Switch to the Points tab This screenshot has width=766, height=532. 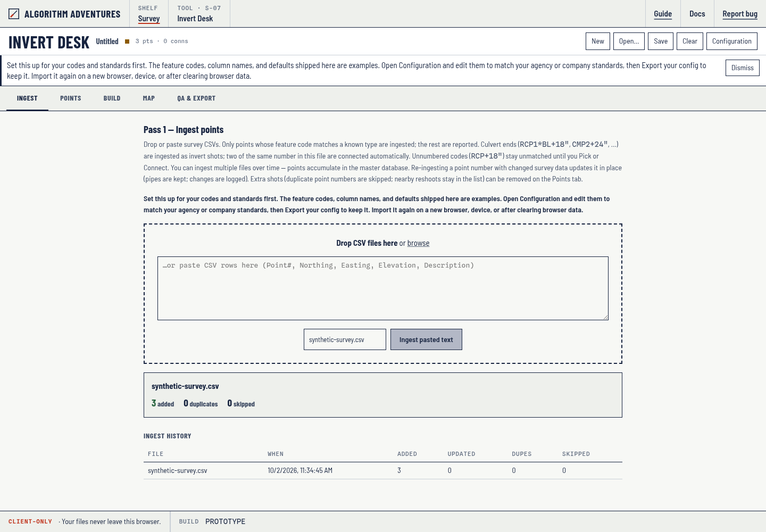tap(71, 98)
